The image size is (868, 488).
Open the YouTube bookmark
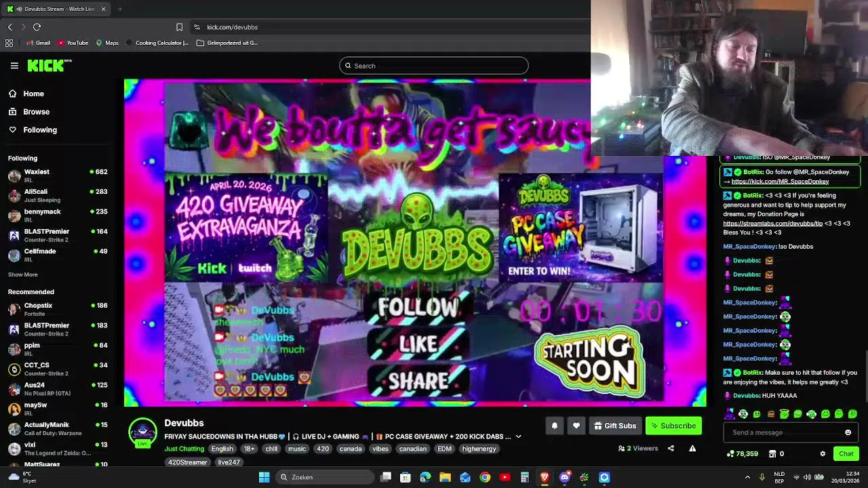pyautogui.click(x=73, y=43)
